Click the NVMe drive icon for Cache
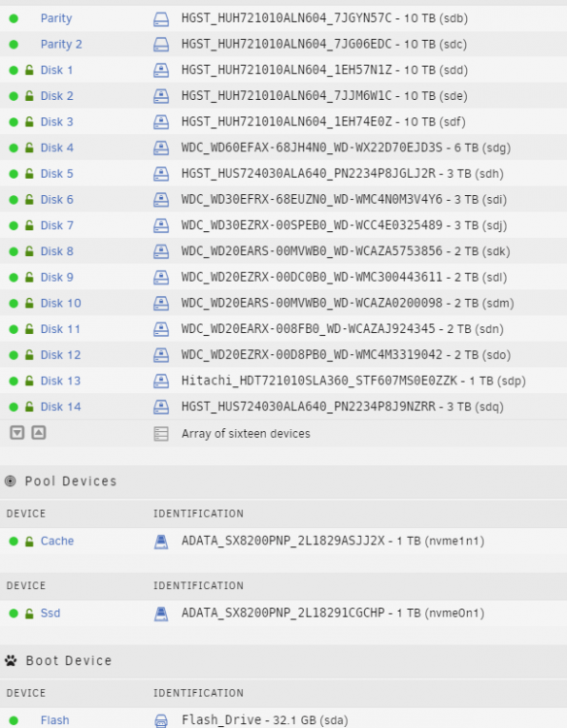 pyautogui.click(x=161, y=542)
